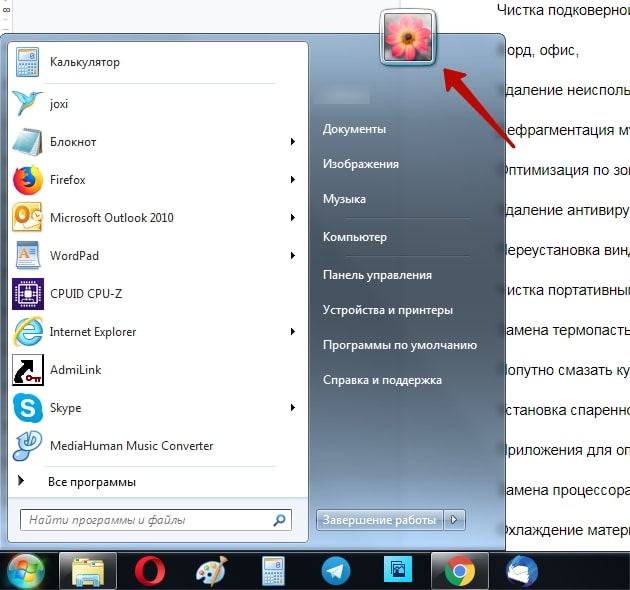Open Изображения folder link
This screenshot has width=630, height=590.
361,164
